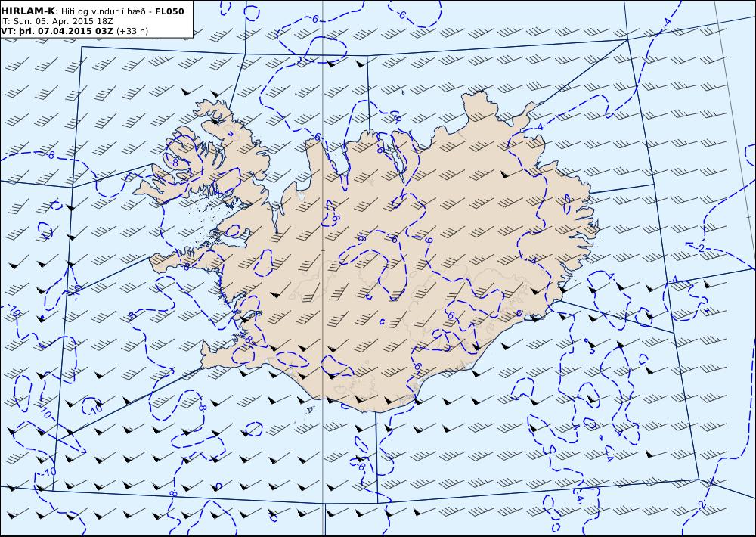The width and height of the screenshot is (756, 537).
Task: Click the 'VT: þri. 07.04.2015 03Z' valid time
Action: 57,31
